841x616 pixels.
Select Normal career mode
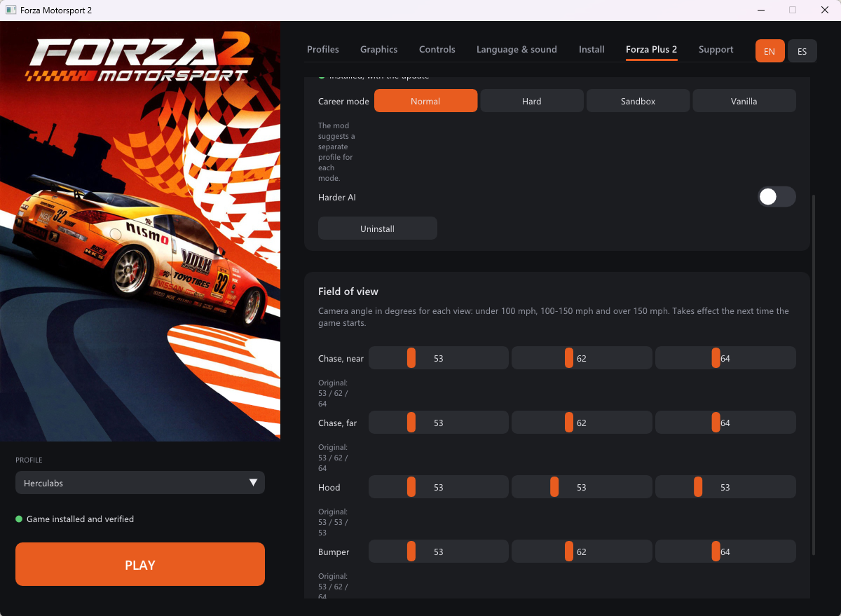click(x=426, y=101)
